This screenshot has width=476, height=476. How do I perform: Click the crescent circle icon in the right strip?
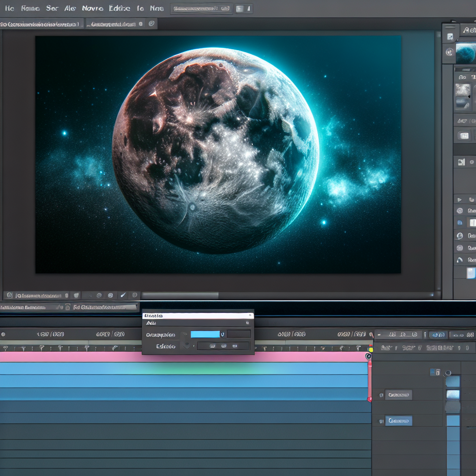coord(450,52)
